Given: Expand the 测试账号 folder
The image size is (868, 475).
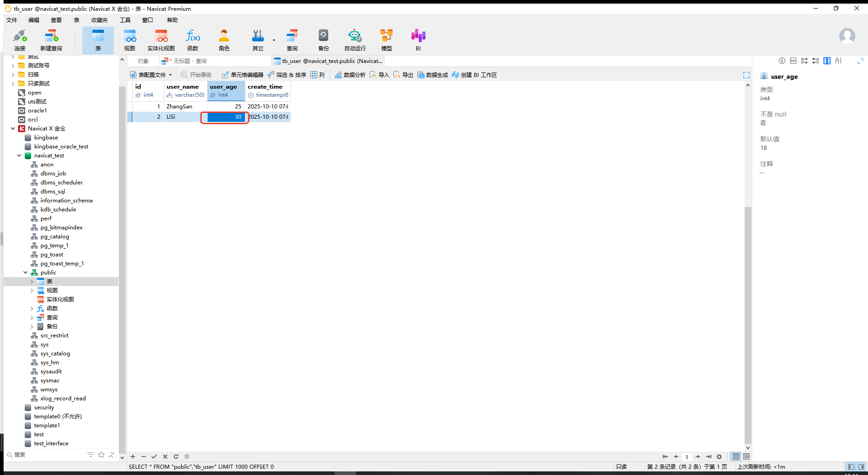Looking at the screenshot, I should tap(13, 66).
